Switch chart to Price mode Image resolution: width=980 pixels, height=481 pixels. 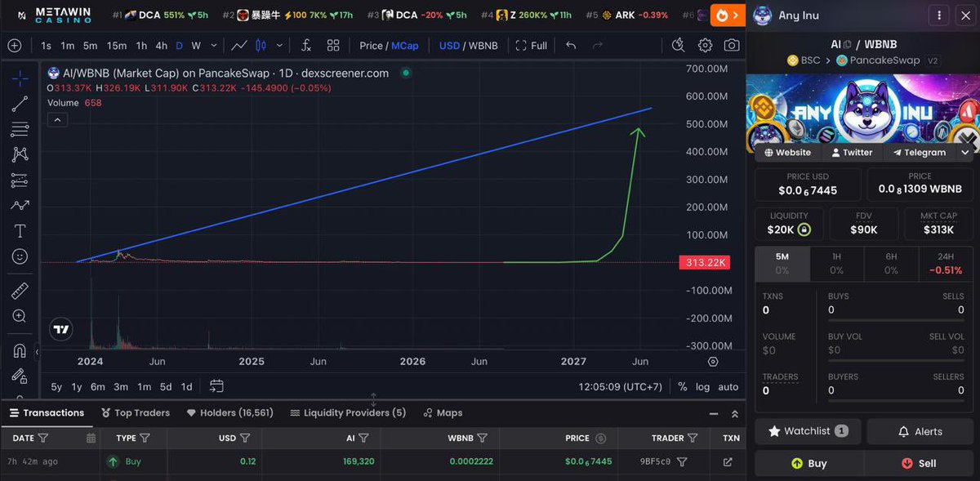point(372,46)
